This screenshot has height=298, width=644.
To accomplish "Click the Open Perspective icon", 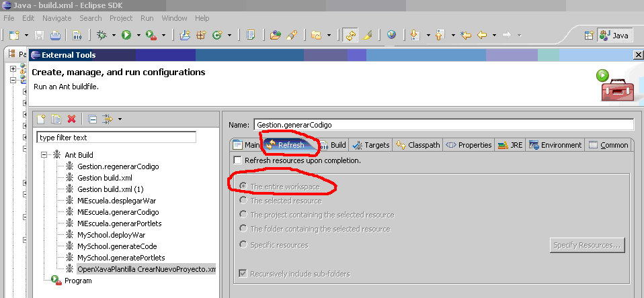I will (x=589, y=36).
